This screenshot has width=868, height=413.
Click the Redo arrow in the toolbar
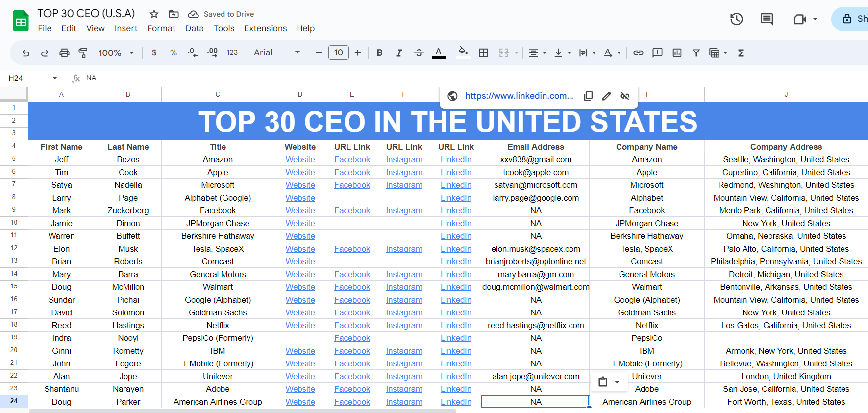pos(45,53)
